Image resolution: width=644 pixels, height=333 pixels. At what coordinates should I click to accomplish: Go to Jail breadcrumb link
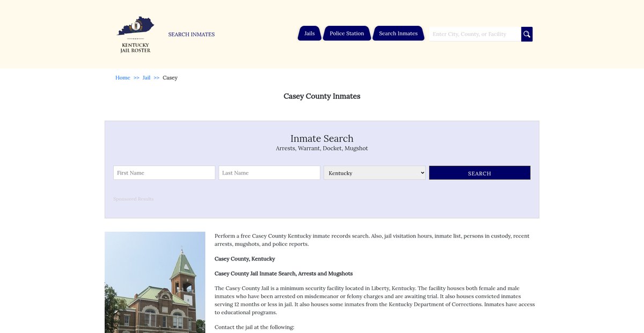coord(147,78)
